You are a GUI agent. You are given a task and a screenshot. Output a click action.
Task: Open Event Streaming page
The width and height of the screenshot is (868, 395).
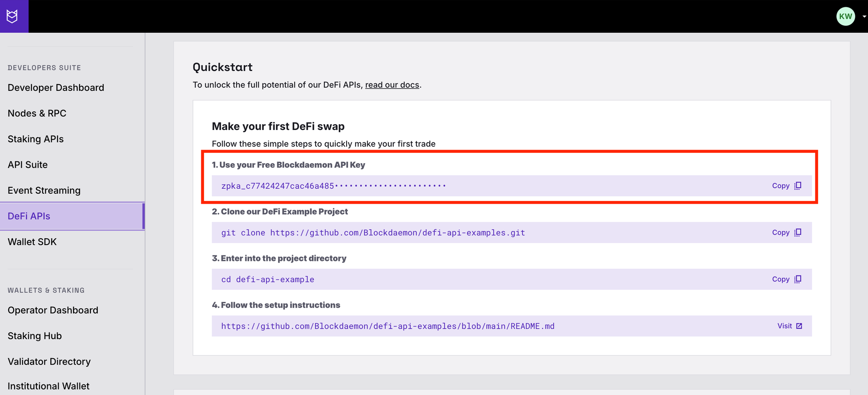tap(44, 190)
